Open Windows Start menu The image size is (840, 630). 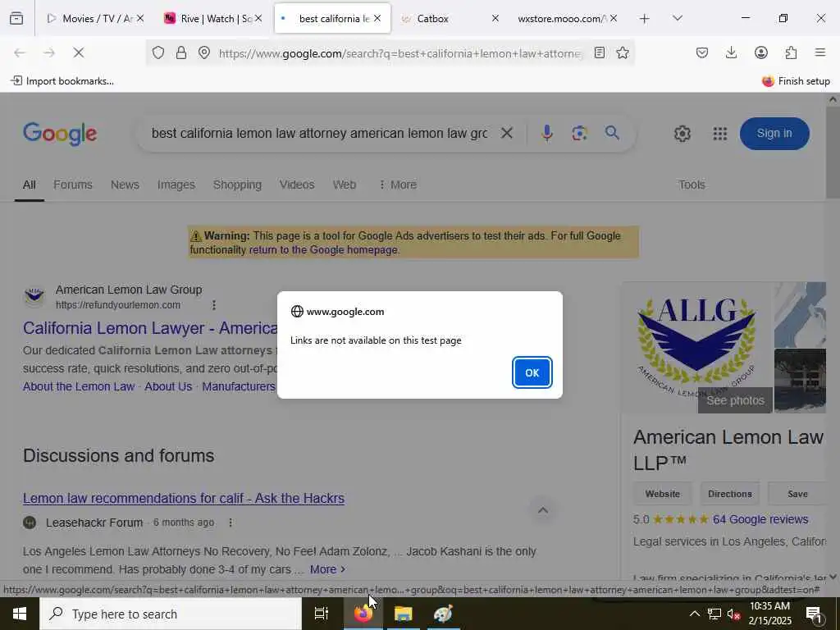click(x=20, y=614)
